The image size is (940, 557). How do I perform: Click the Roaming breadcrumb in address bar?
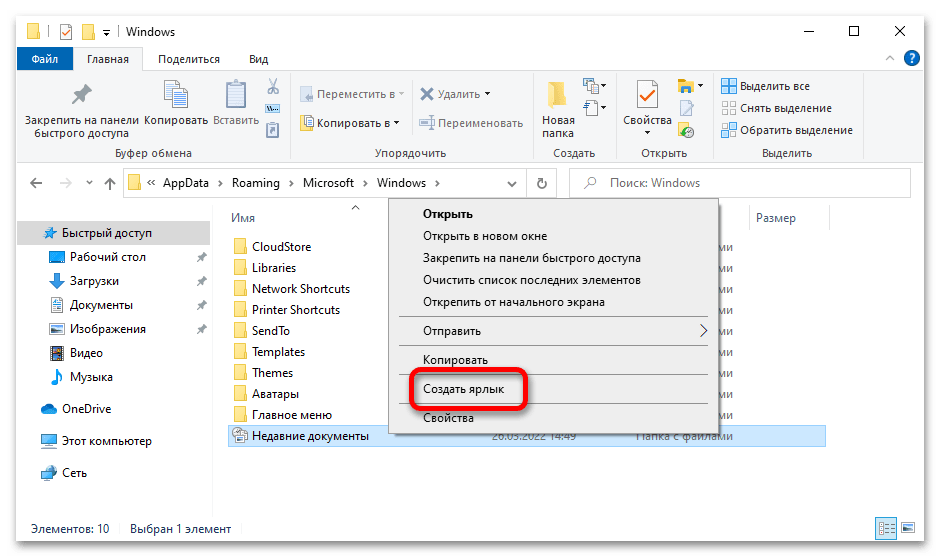click(x=255, y=183)
